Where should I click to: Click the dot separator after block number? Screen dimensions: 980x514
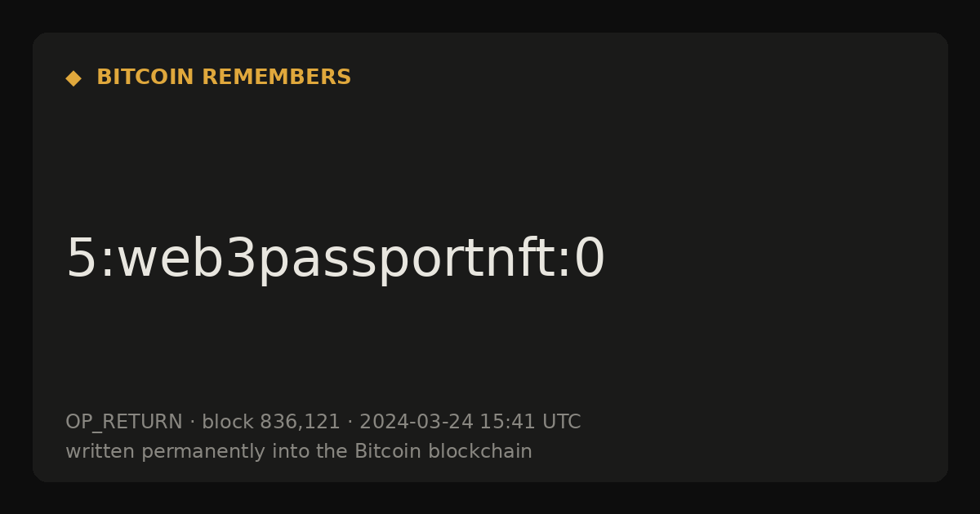350,423
